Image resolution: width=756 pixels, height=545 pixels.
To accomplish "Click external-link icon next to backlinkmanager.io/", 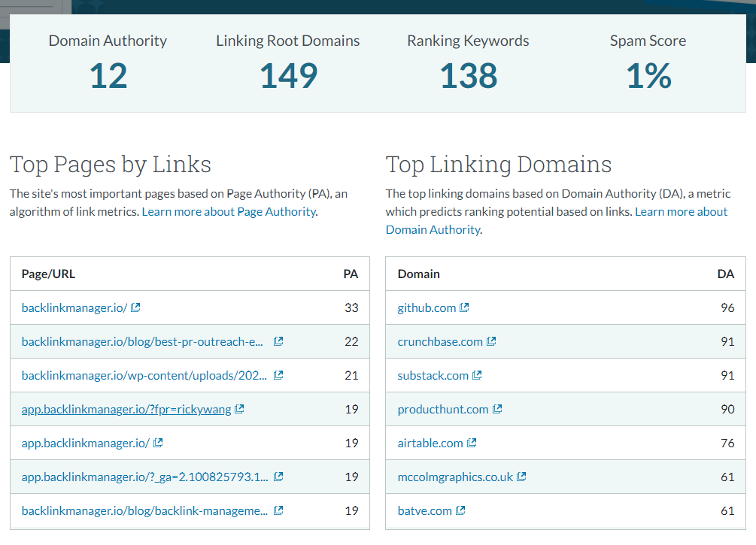I will click(135, 307).
